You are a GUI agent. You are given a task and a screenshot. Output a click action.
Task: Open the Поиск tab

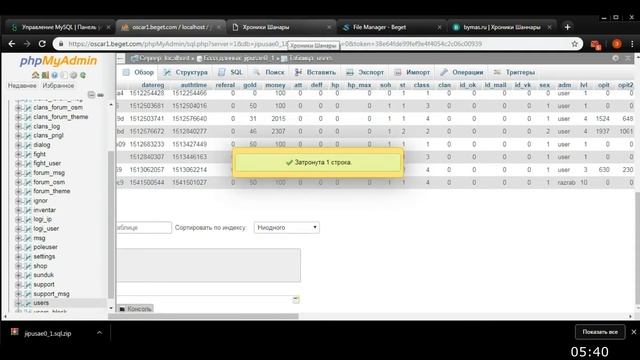269,72
